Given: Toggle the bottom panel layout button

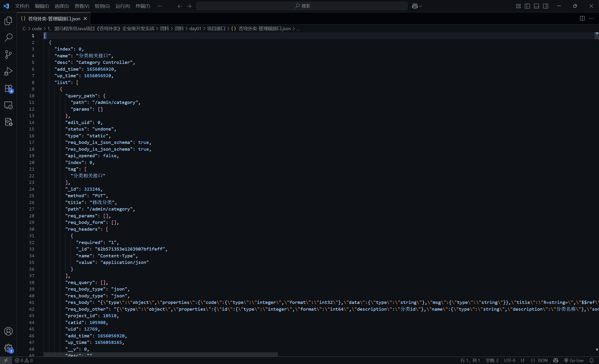Looking at the screenshot, I should pyautogui.click(x=536, y=6).
